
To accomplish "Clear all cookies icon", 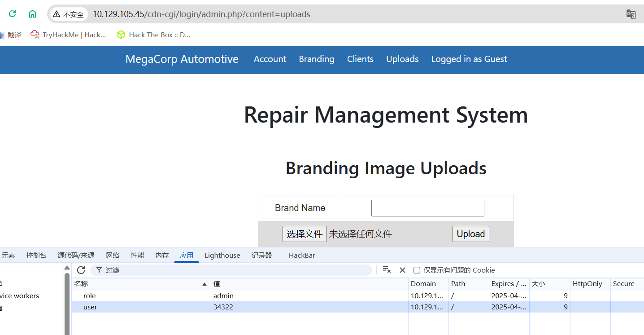I will (387, 270).
